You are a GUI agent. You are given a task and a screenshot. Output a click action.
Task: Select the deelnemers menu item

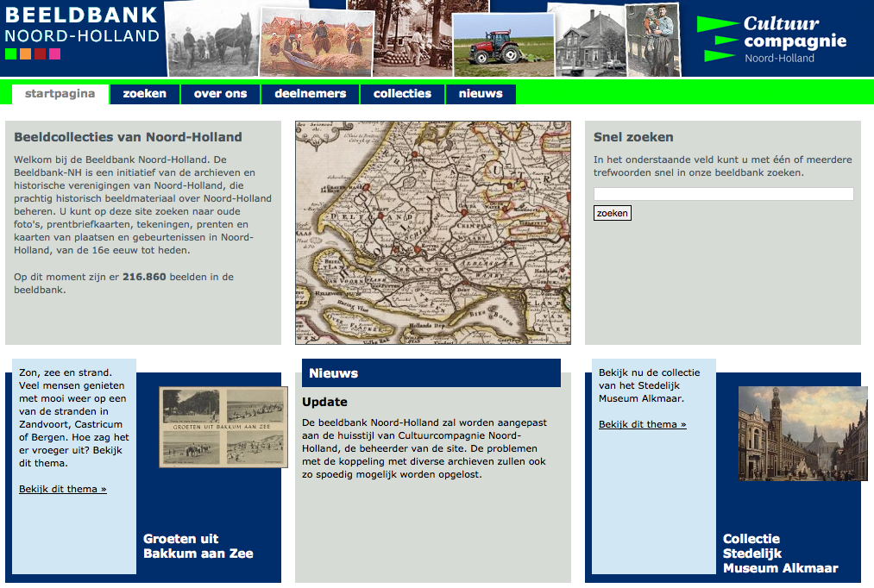point(311,93)
